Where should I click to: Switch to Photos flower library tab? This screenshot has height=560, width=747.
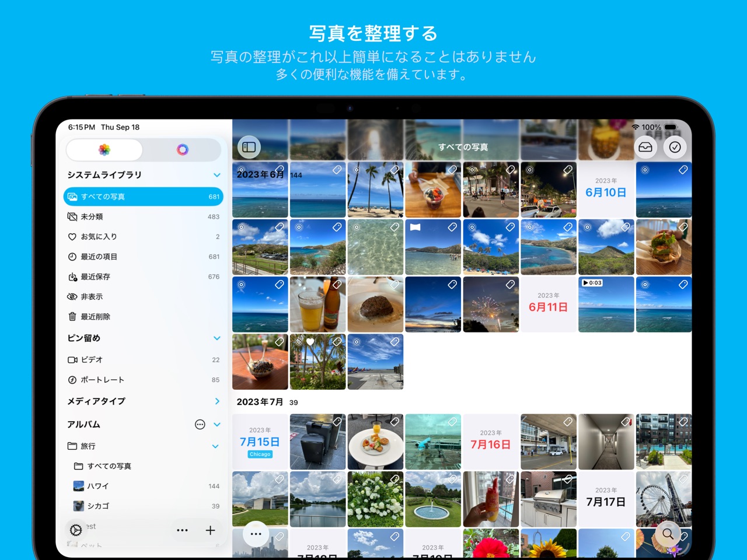(104, 150)
